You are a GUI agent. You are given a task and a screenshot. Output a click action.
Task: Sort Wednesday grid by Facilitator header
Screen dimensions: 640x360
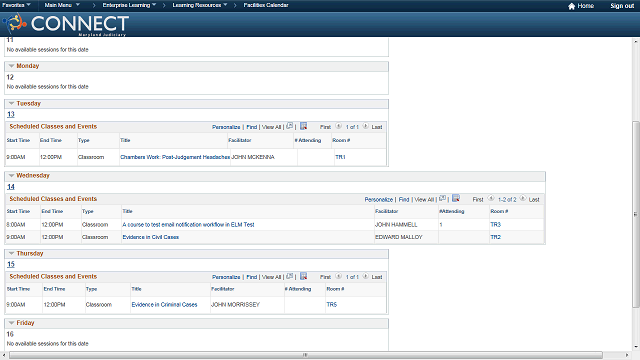[x=386, y=211]
